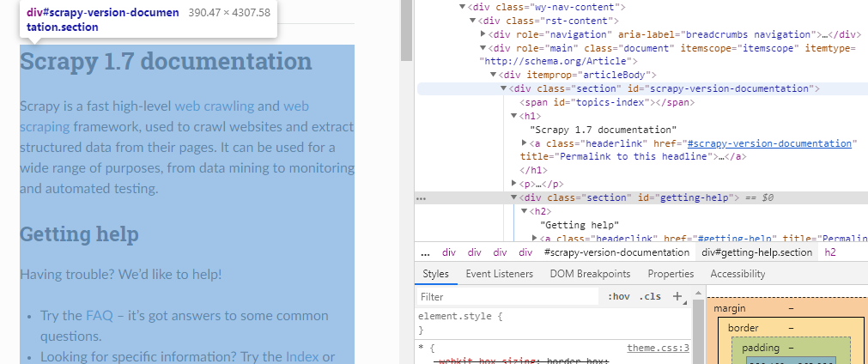Open the web crawling link
The width and height of the screenshot is (868, 364).
[x=215, y=106]
